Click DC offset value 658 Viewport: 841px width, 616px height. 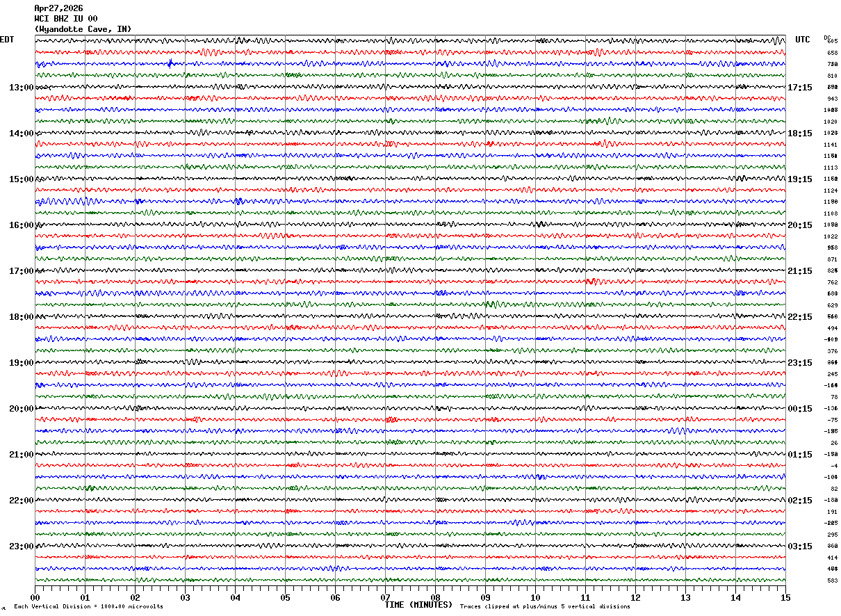point(832,53)
